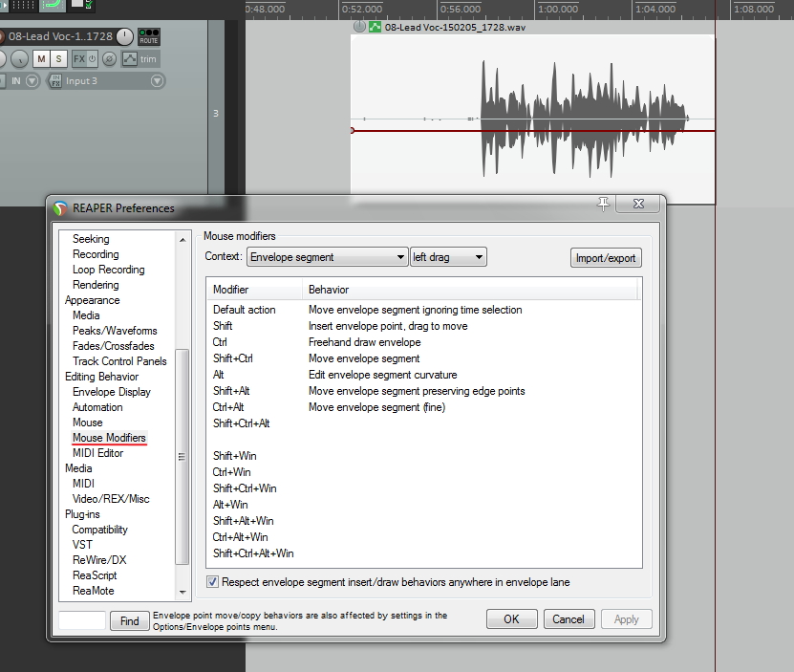Select Plug-ins category

(82, 514)
